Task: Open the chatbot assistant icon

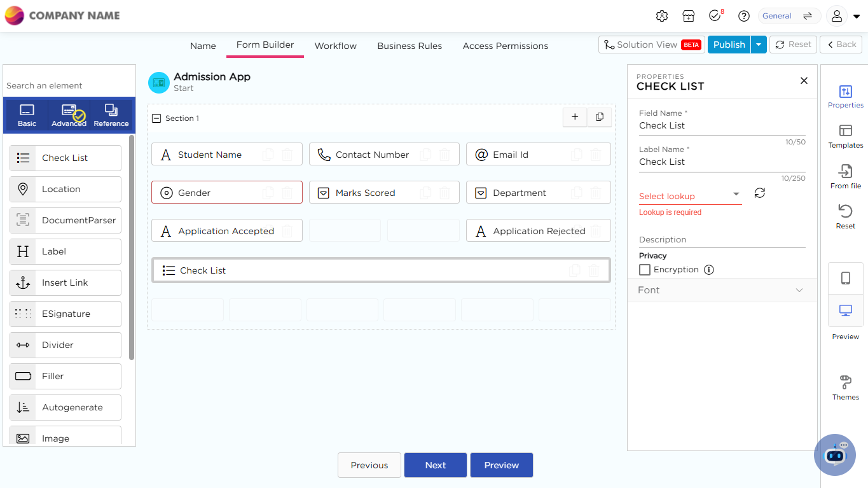Action: (x=834, y=454)
